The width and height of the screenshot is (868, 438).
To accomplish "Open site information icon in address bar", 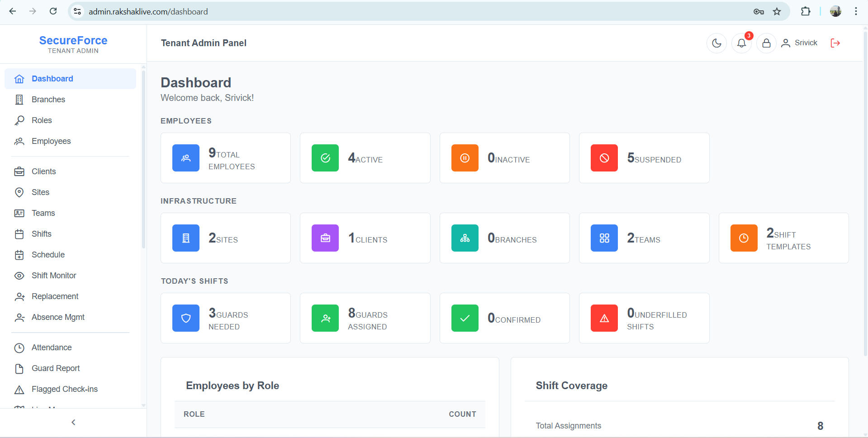I will pos(78,12).
